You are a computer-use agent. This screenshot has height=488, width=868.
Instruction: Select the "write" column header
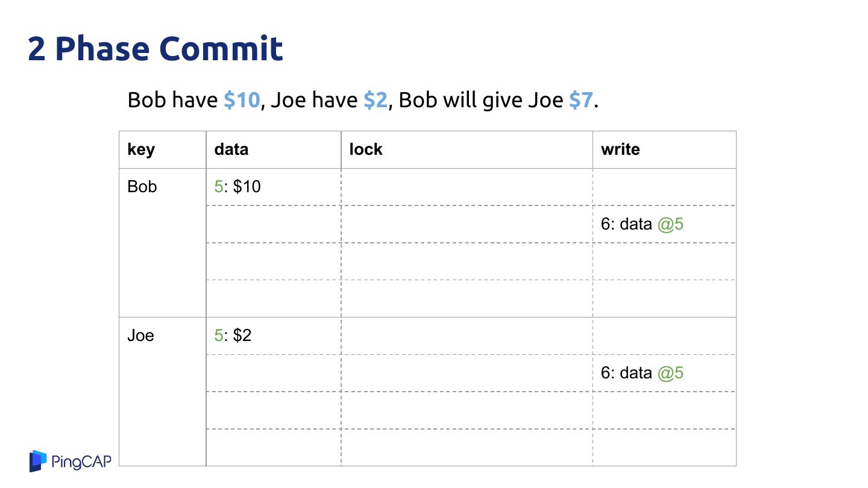[x=620, y=149]
